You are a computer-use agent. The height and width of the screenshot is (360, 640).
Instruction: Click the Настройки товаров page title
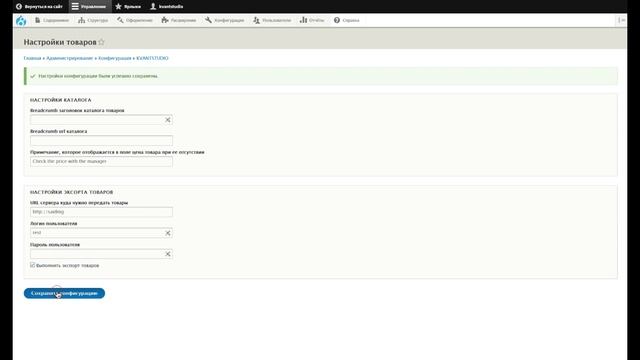coord(60,42)
